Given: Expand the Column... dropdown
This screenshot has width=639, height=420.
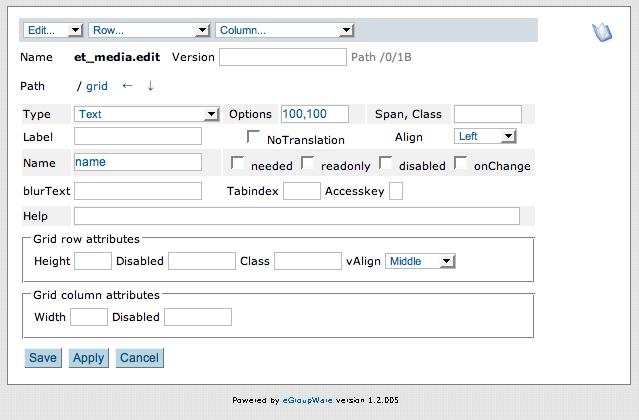Looking at the screenshot, I should click(x=285, y=30).
